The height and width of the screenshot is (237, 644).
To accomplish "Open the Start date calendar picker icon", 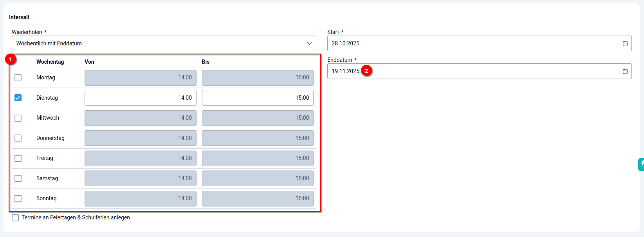I will click(x=625, y=43).
